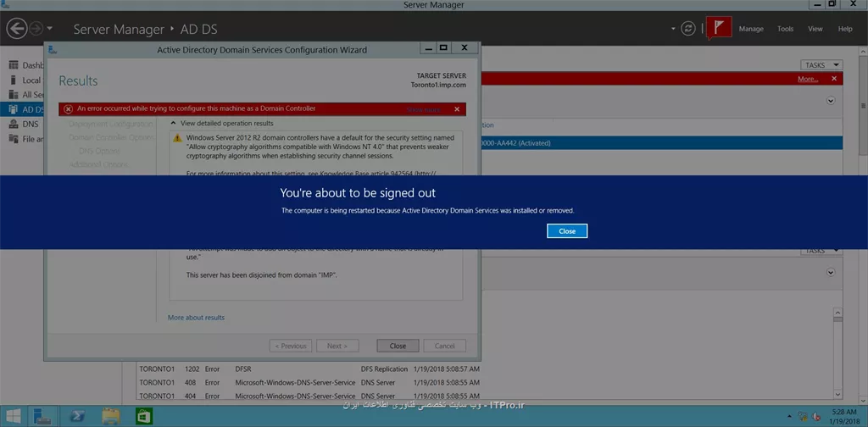Collapse the Events section chevron
This screenshot has height=427, width=868.
[831, 272]
